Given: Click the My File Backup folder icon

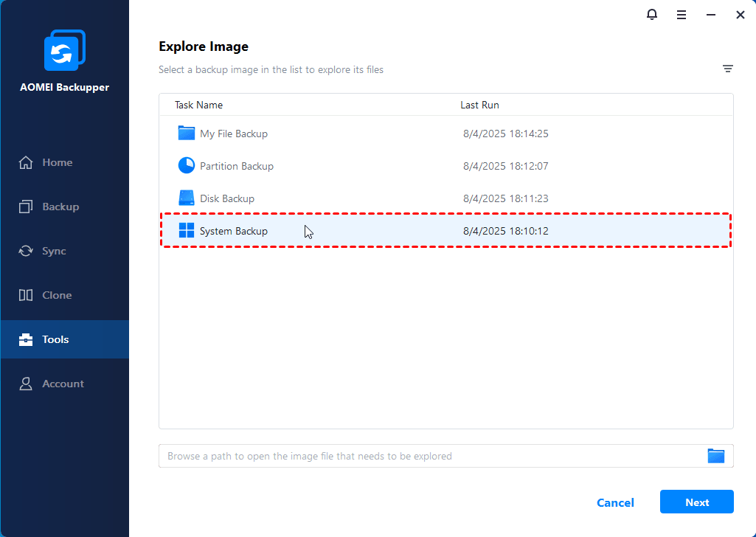Looking at the screenshot, I should coord(187,134).
